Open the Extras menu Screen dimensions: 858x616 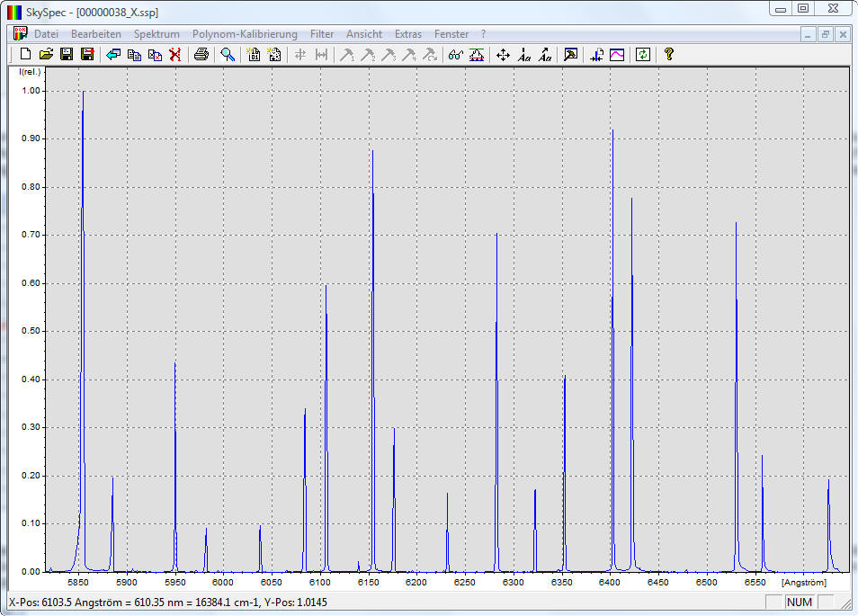pos(408,34)
